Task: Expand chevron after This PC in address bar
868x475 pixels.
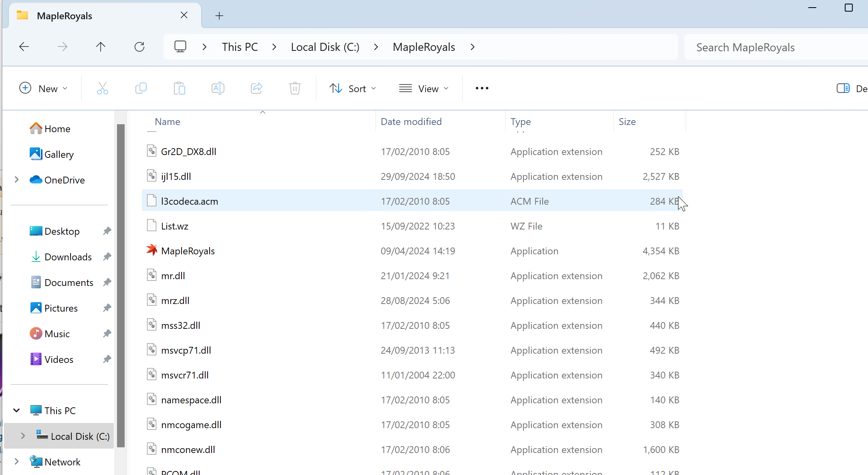Action: [274, 47]
